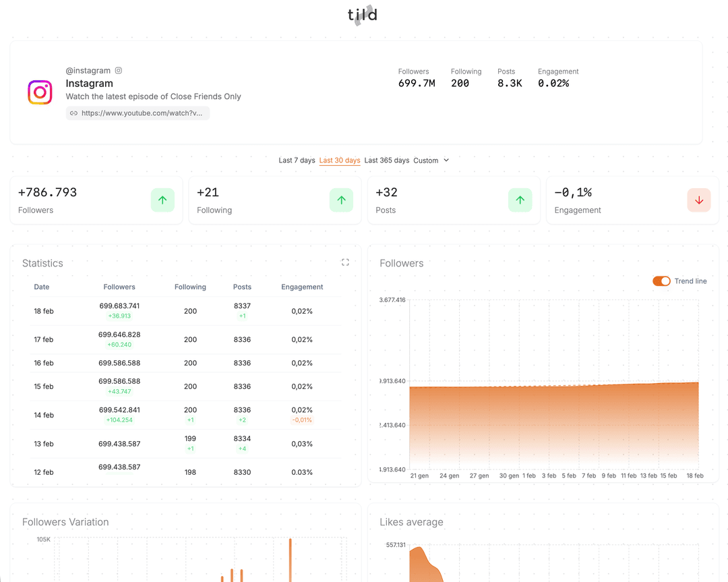Screen dimensions: 728x582
Task: Click the link icon next to the YouTube URL
Action: coord(74,113)
